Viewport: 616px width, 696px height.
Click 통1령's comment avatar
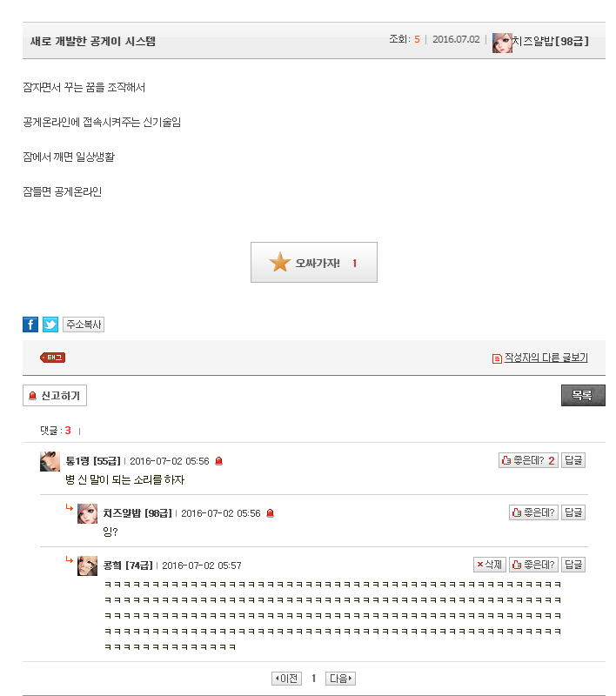50,462
